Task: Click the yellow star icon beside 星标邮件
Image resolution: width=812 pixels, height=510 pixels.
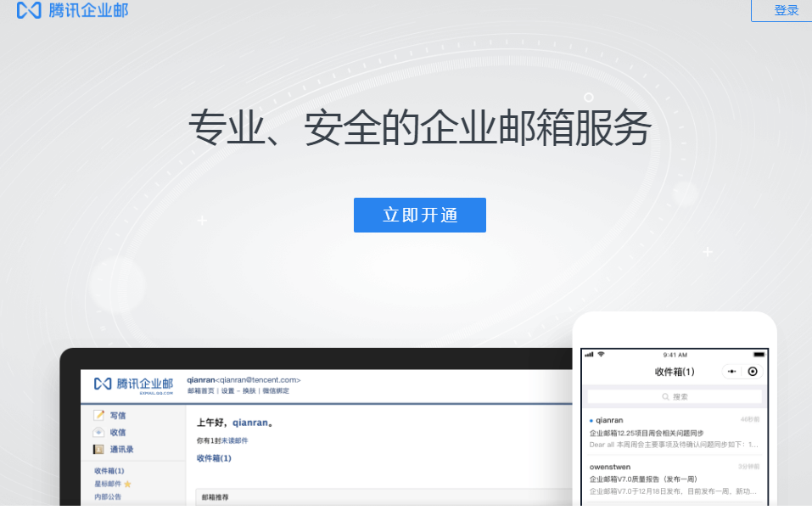Action: tap(126, 483)
